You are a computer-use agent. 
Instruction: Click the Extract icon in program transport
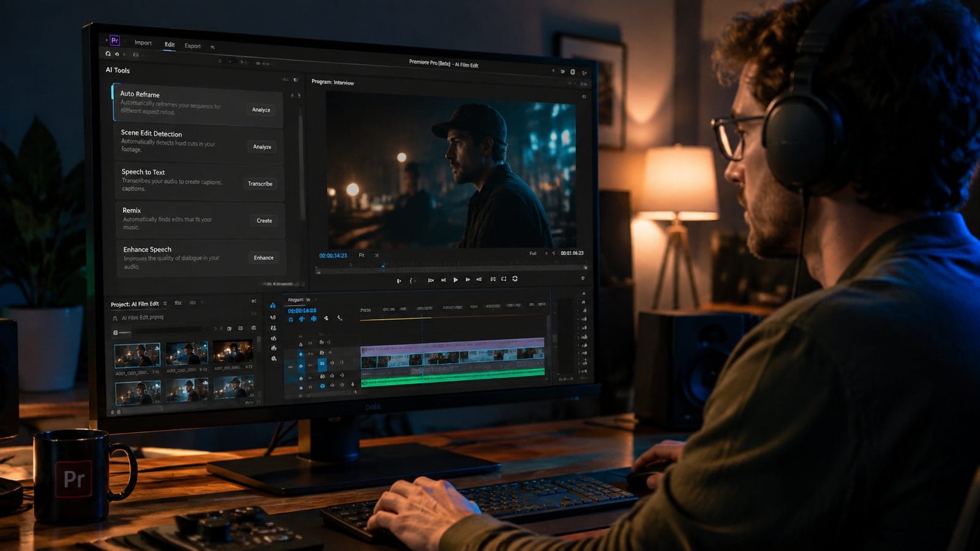click(x=503, y=279)
